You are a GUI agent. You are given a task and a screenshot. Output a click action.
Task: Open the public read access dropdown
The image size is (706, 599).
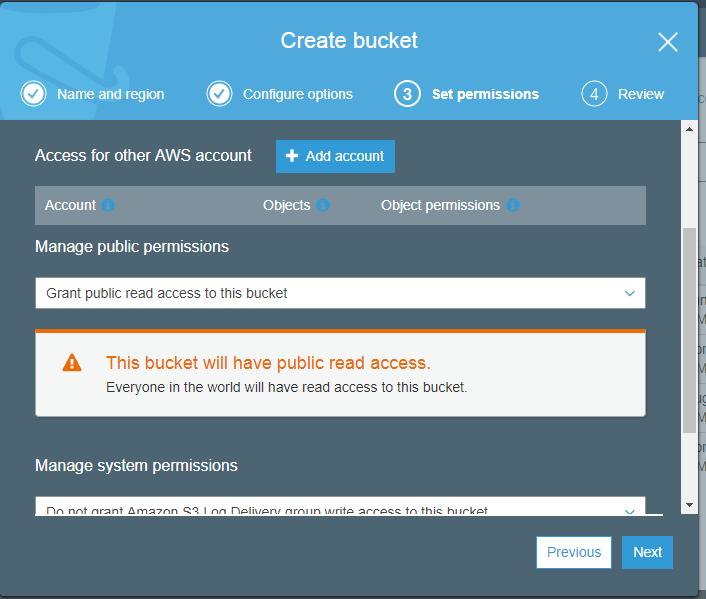tap(340, 293)
